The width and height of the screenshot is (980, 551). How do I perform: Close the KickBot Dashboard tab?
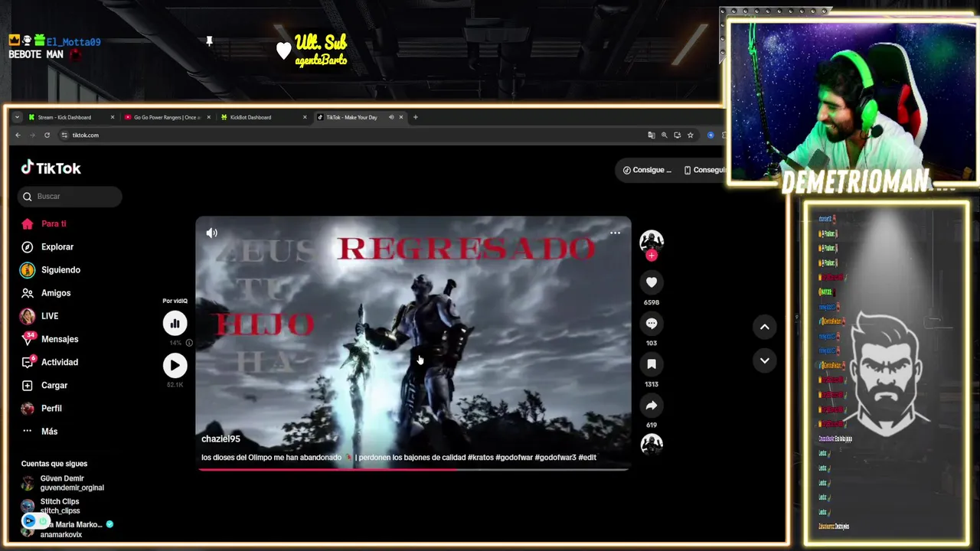click(x=305, y=117)
